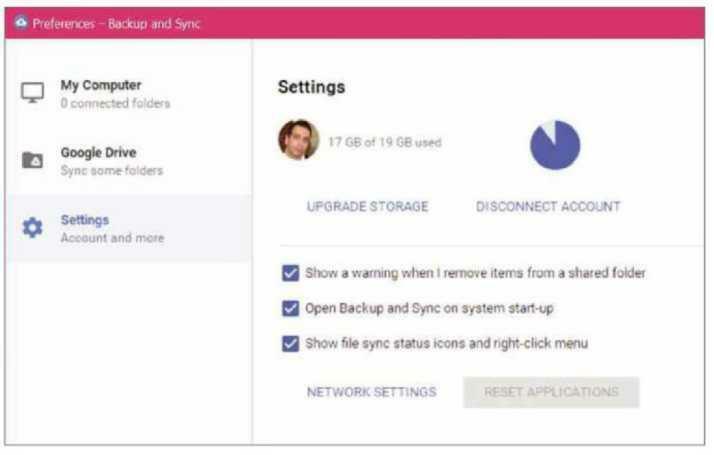
Task: Open NETWORK SETTINGS
Action: pos(372,392)
